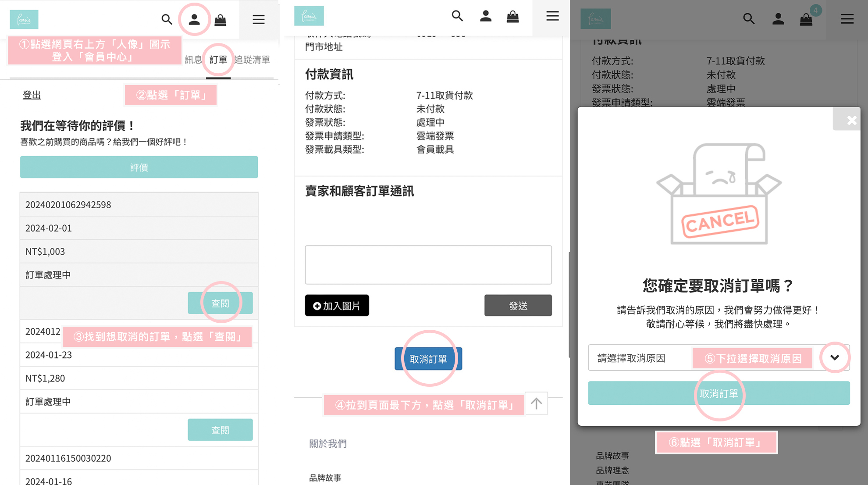
Task: Switch to 訊息 tab
Action: (x=193, y=60)
